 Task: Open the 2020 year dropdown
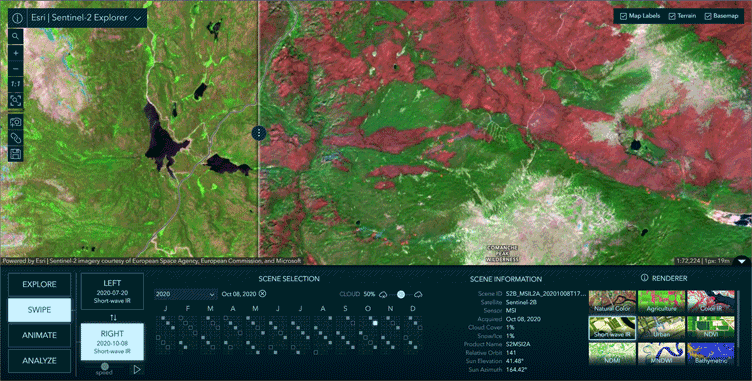[x=186, y=294]
